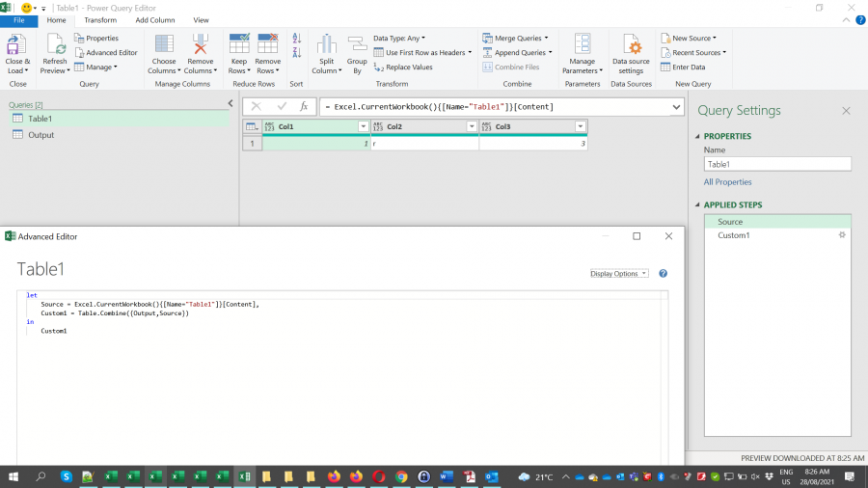Open the Col3 column filter dropdown

pyautogui.click(x=581, y=126)
